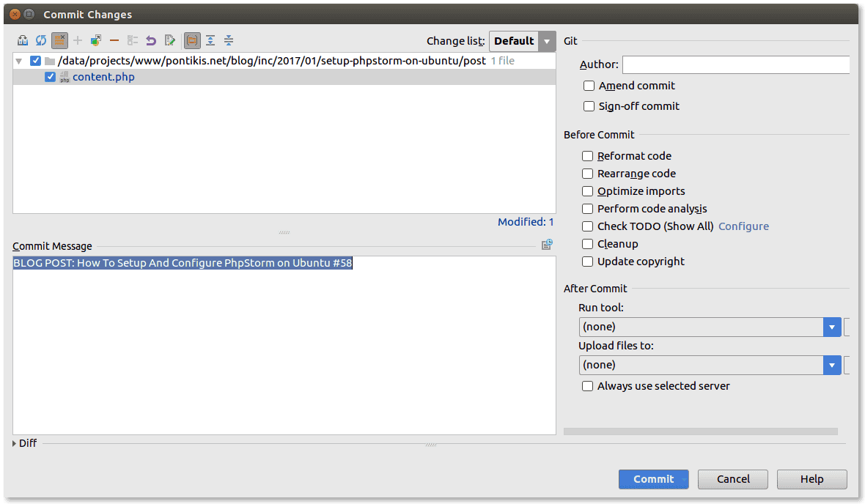This screenshot has width=865, height=504.
Task: Open the commit message history icon
Action: coord(547,245)
